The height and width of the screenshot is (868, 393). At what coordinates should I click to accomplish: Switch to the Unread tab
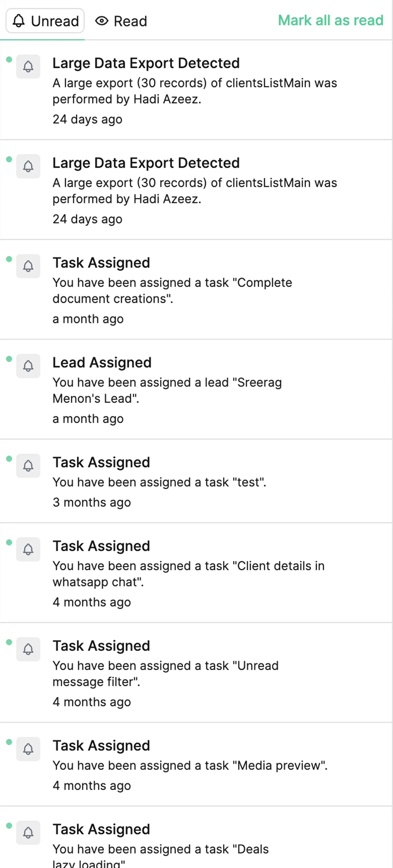click(45, 21)
